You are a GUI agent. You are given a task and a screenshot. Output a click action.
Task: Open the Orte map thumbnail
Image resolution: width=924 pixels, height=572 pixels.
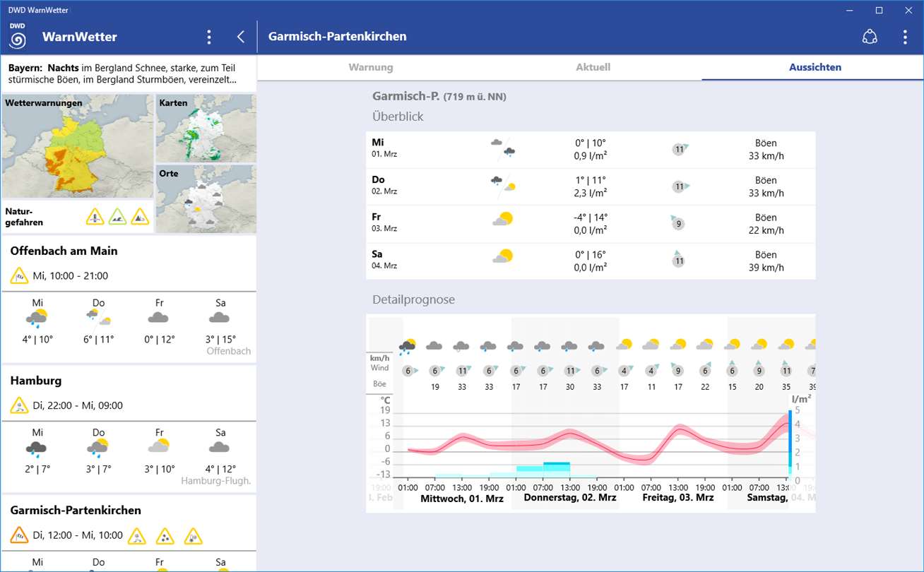206,198
